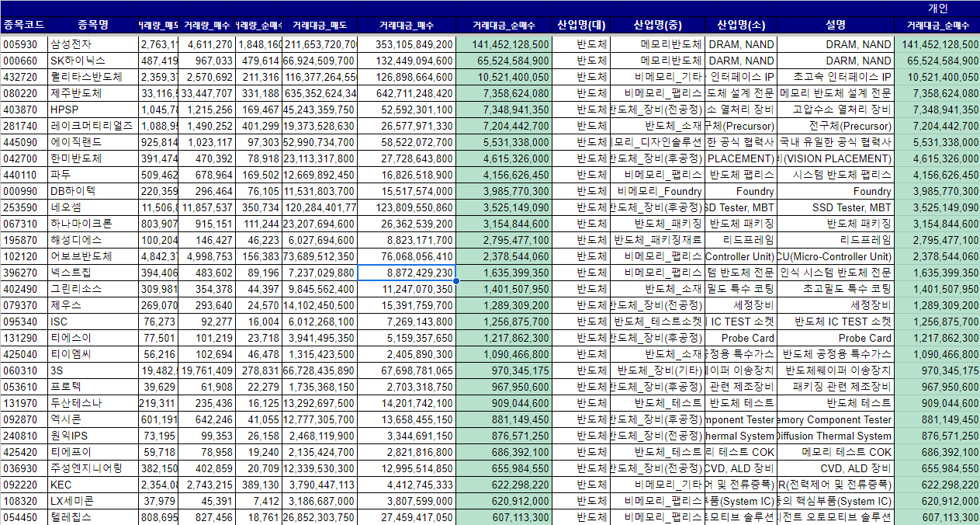Select the 353,105,849,200 buy amount cell
The height and width of the screenshot is (525, 980).
pyautogui.click(x=406, y=44)
